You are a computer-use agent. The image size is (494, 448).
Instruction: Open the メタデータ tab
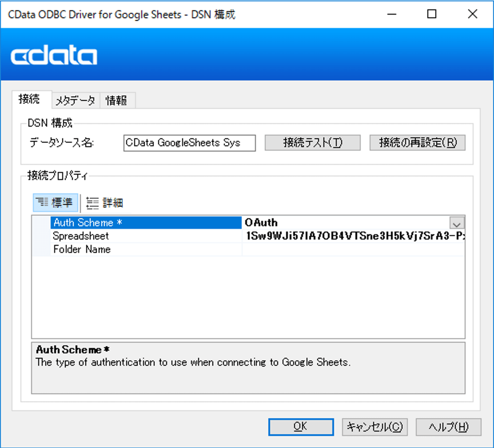[x=76, y=100]
